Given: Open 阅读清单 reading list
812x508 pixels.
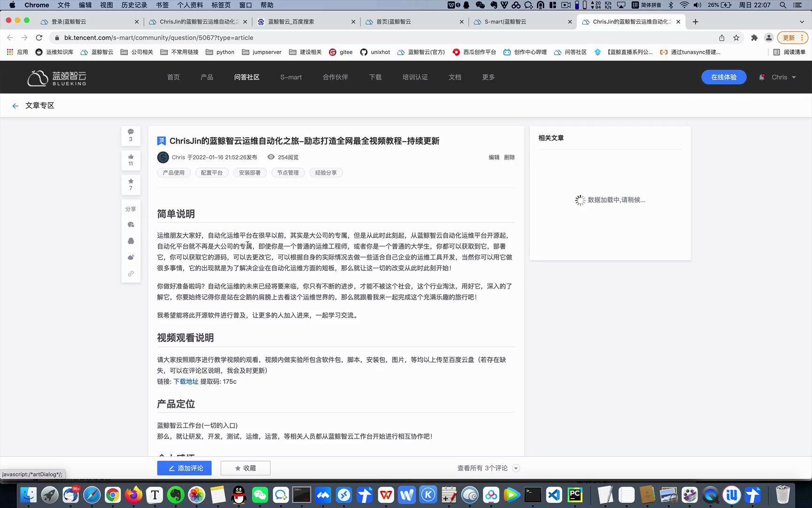Looking at the screenshot, I should point(789,52).
